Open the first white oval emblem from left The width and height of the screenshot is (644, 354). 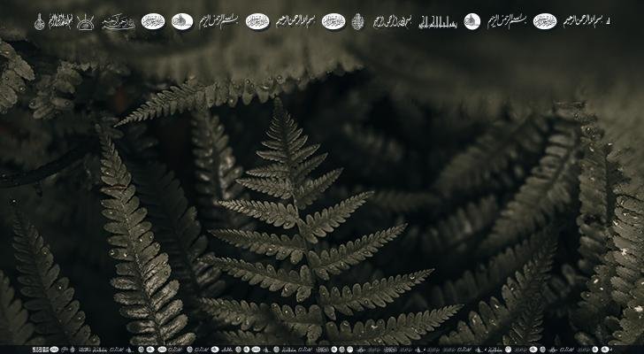153,21
